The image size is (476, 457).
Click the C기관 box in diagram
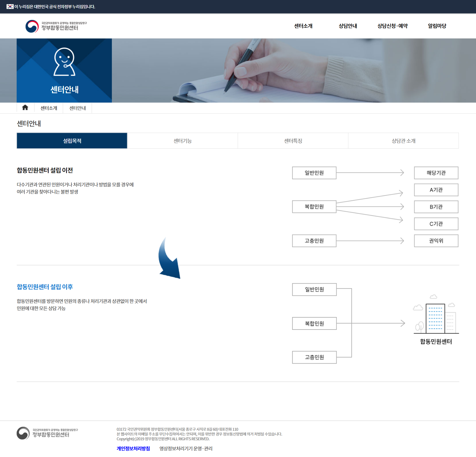pos(436,224)
